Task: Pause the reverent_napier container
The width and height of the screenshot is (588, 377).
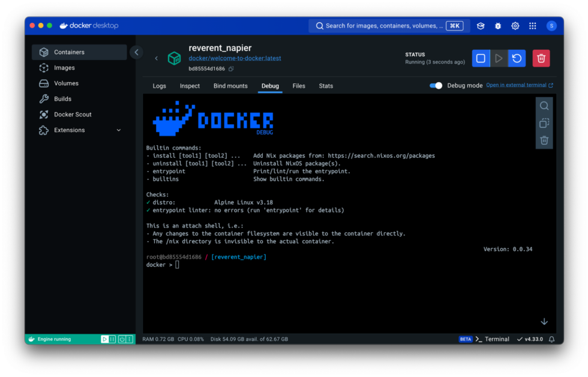Action: coord(499,58)
